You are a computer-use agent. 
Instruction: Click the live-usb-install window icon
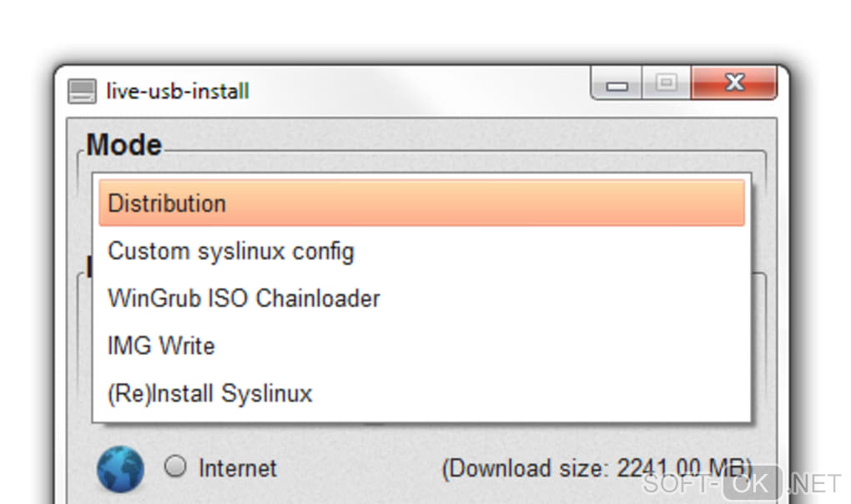(81, 91)
